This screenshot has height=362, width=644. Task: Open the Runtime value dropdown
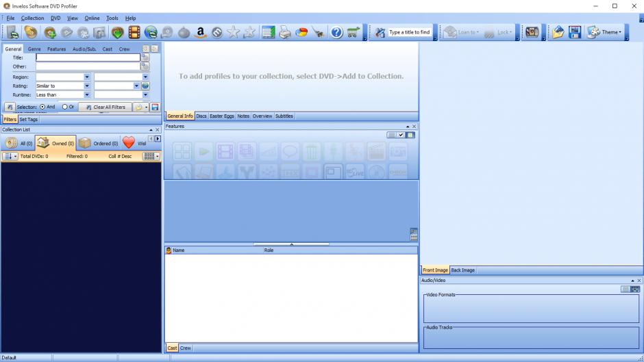click(x=145, y=95)
